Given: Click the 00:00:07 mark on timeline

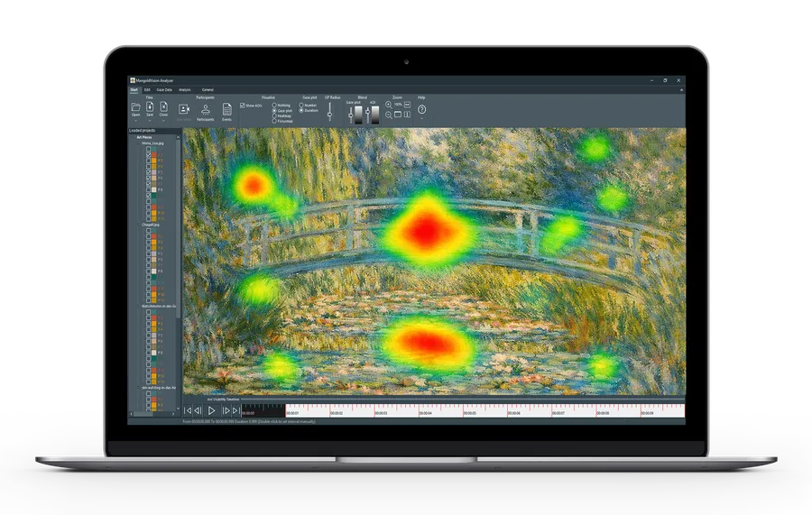Looking at the screenshot, I should tap(558, 413).
